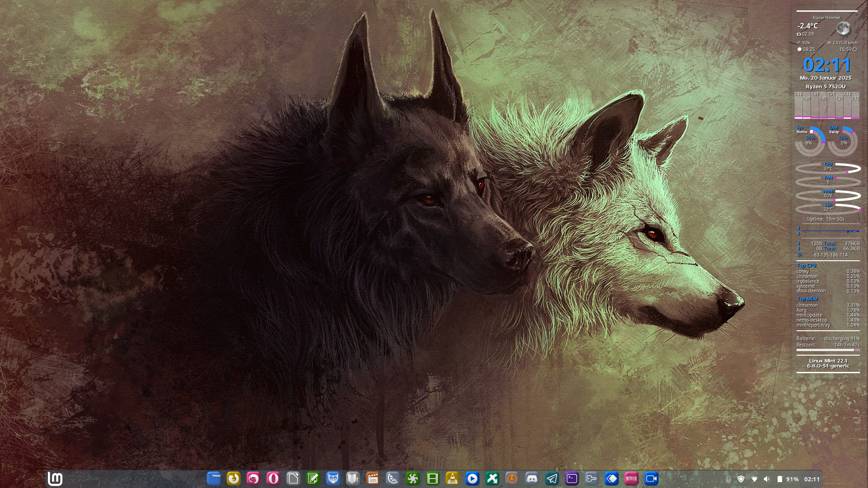The image size is (868, 488).
Task: Open the purple Terminal icon
Action: click(572, 479)
